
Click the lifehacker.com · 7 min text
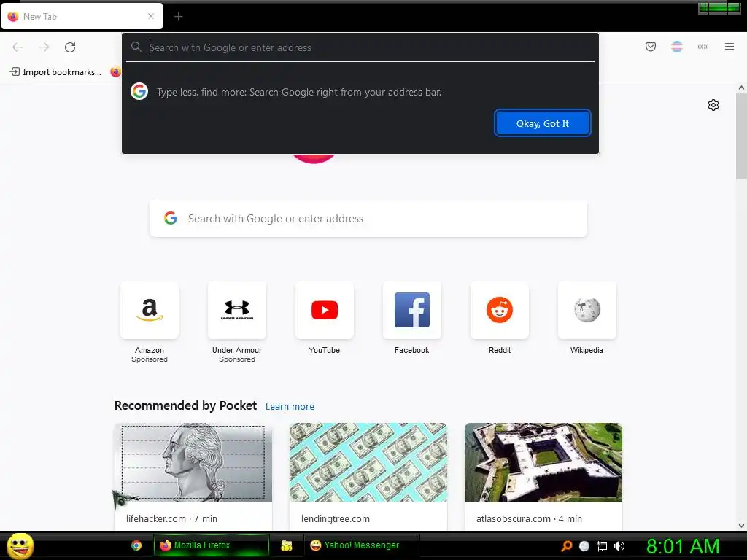171,518
